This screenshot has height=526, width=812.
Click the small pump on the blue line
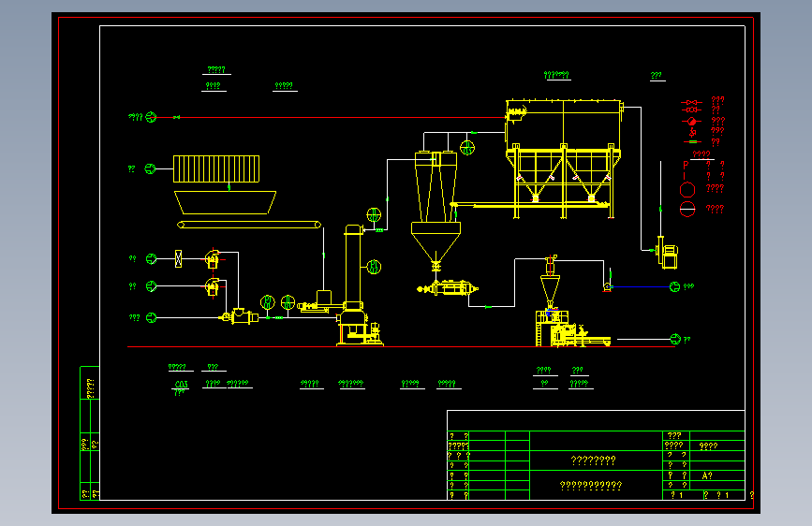[x=607, y=286]
